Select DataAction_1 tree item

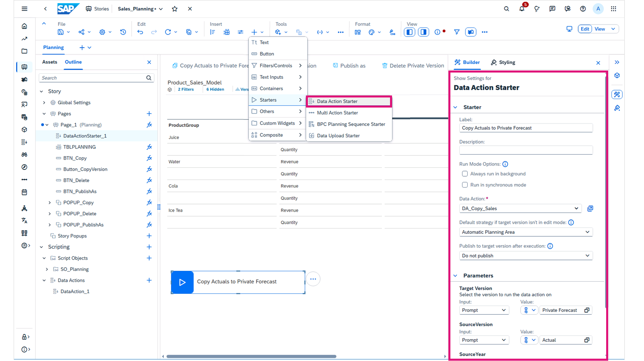(x=75, y=291)
